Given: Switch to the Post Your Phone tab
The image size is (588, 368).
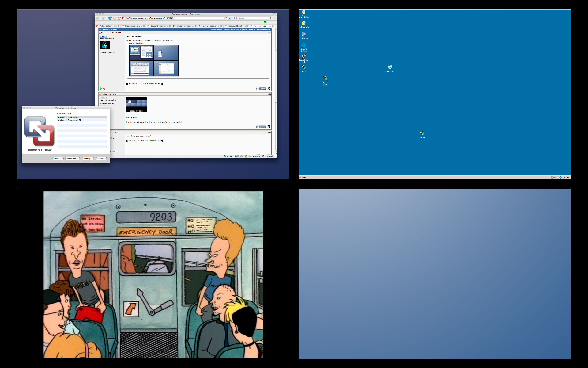Looking at the screenshot, I should tap(236, 26).
